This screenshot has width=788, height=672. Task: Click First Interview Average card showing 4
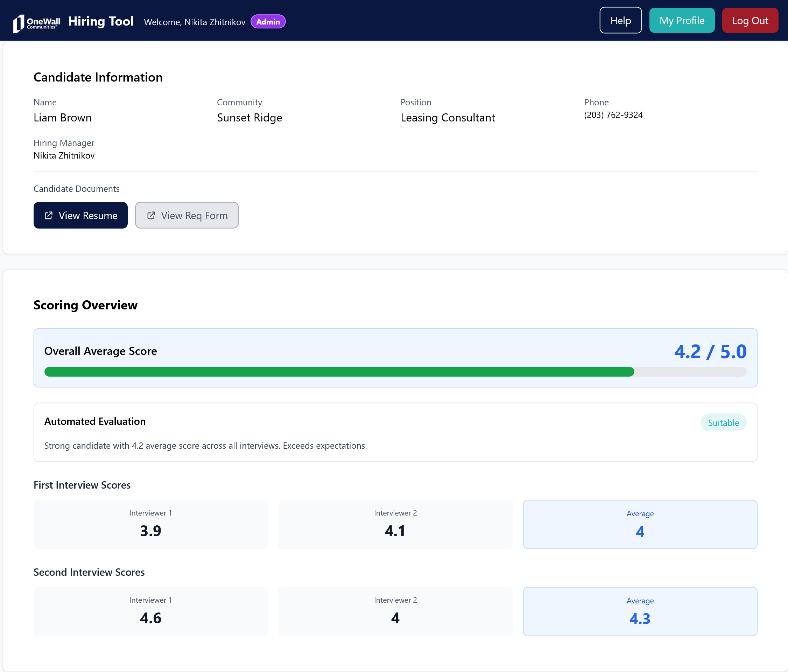(x=640, y=524)
